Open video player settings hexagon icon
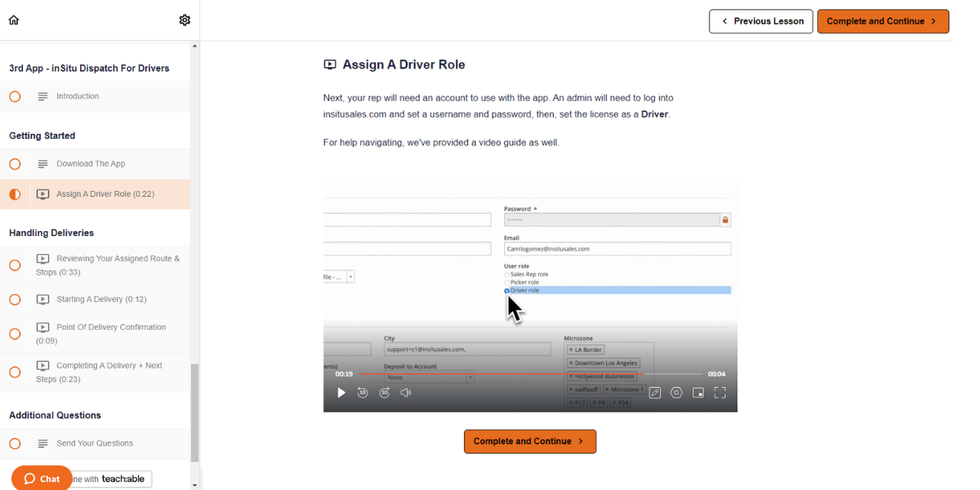 [x=676, y=393]
